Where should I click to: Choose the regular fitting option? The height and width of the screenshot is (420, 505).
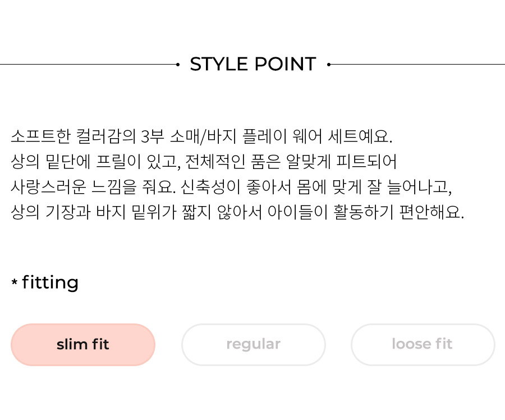[x=254, y=345]
